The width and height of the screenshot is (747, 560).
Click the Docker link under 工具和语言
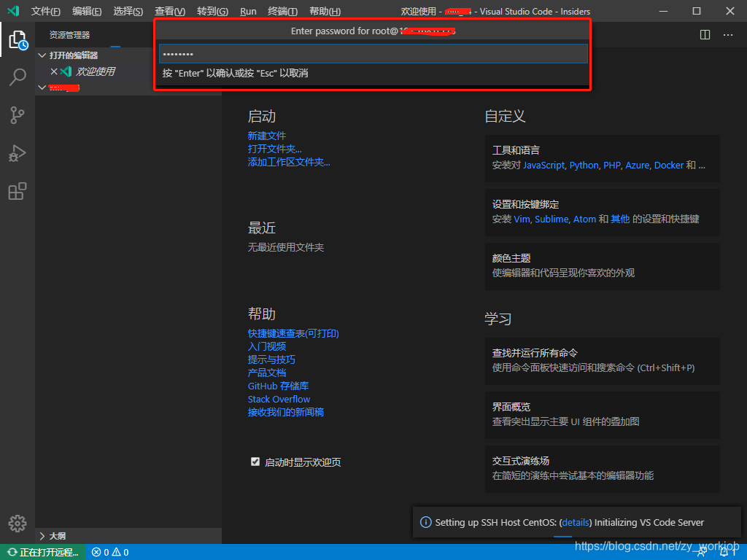tap(669, 166)
